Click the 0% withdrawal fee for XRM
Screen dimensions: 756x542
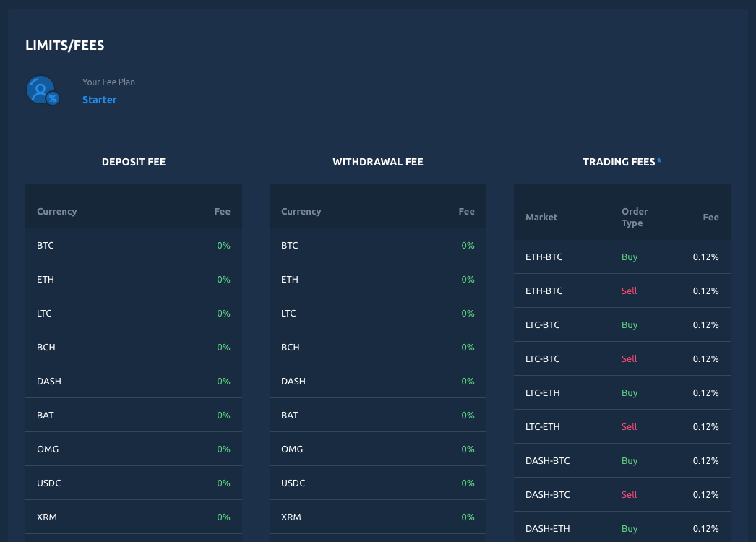(468, 517)
